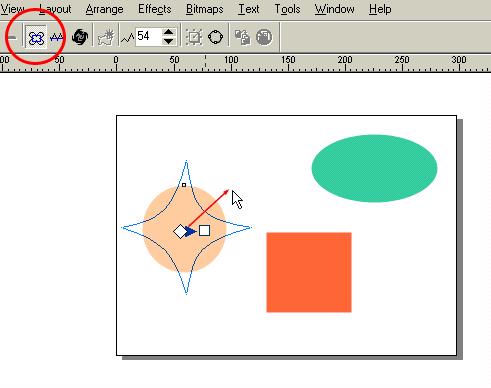Click the Center Distortion icon
Image resolution: width=491 pixels, height=388 pixels.
pyautogui.click(x=194, y=37)
